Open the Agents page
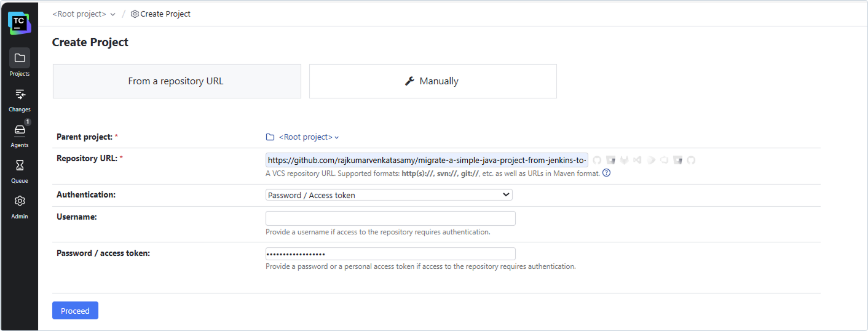Image resolution: width=868 pixels, height=331 pixels. [19, 135]
